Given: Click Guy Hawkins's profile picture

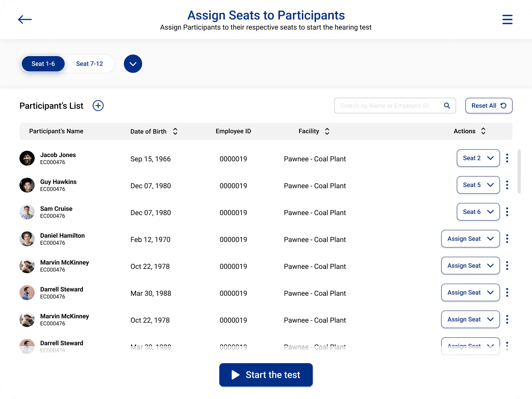Looking at the screenshot, I should 27,185.
